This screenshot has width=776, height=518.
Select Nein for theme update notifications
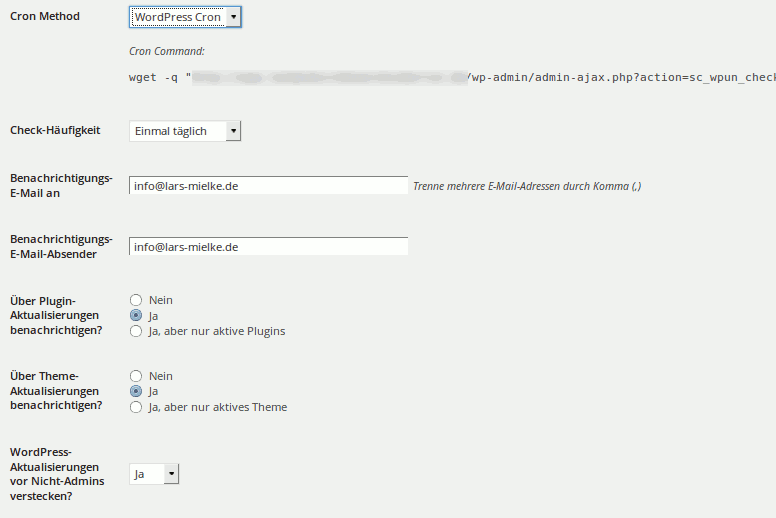[136, 376]
